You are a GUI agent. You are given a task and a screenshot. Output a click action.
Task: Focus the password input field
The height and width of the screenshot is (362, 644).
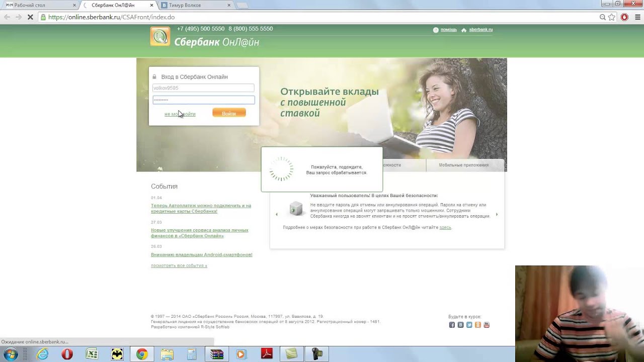tap(203, 100)
